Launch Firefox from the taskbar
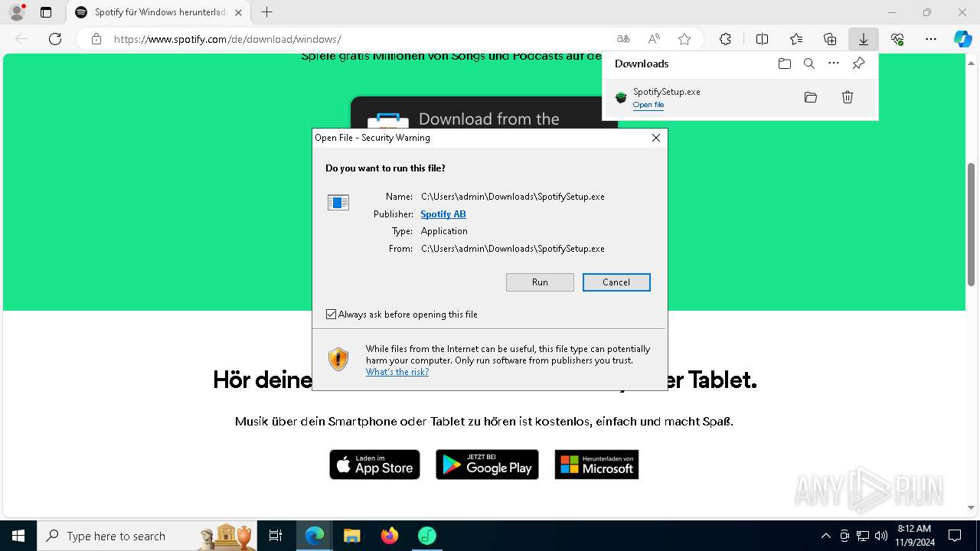Screen dimensions: 980x551 click(390, 536)
